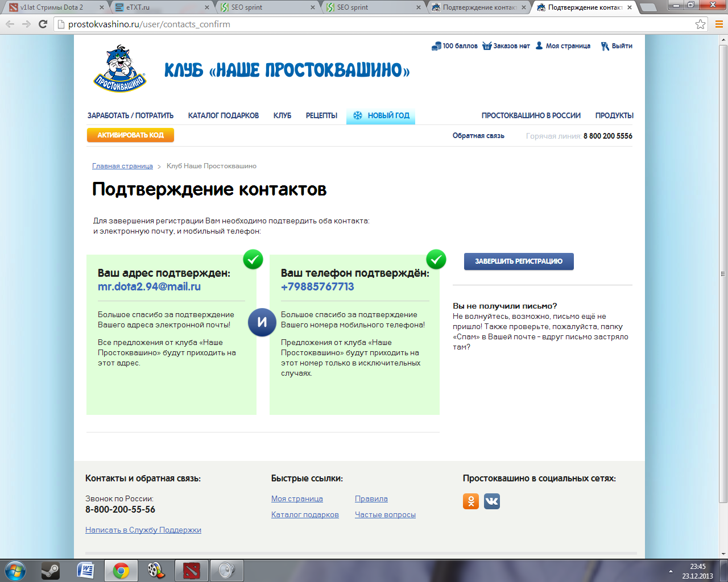Open Windows Start button
Image resolution: width=728 pixels, height=582 pixels.
(15, 571)
